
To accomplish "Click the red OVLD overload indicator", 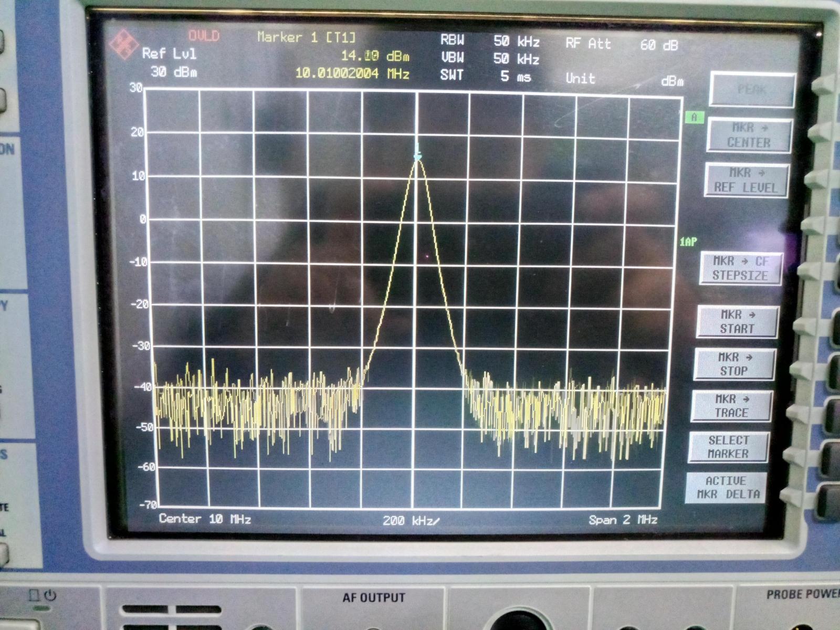I will tap(204, 36).
